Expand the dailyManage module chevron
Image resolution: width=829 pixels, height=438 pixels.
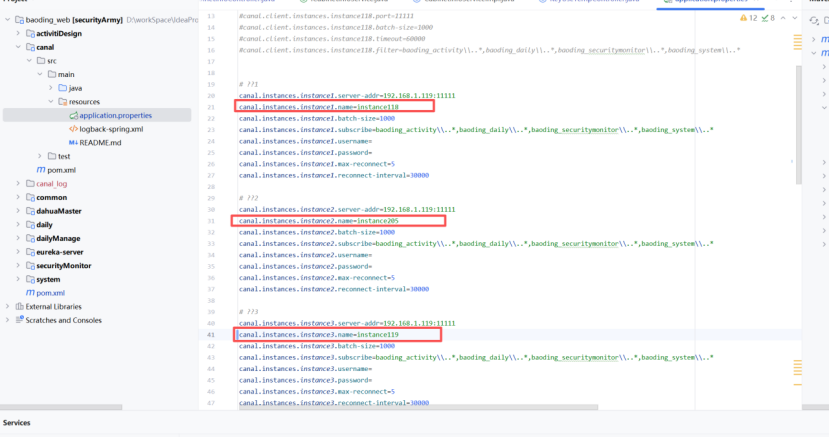coord(18,238)
